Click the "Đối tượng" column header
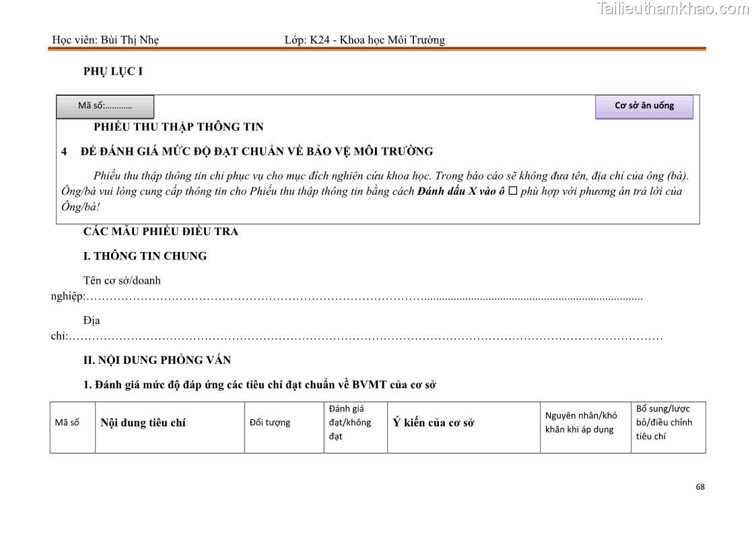 click(269, 422)
